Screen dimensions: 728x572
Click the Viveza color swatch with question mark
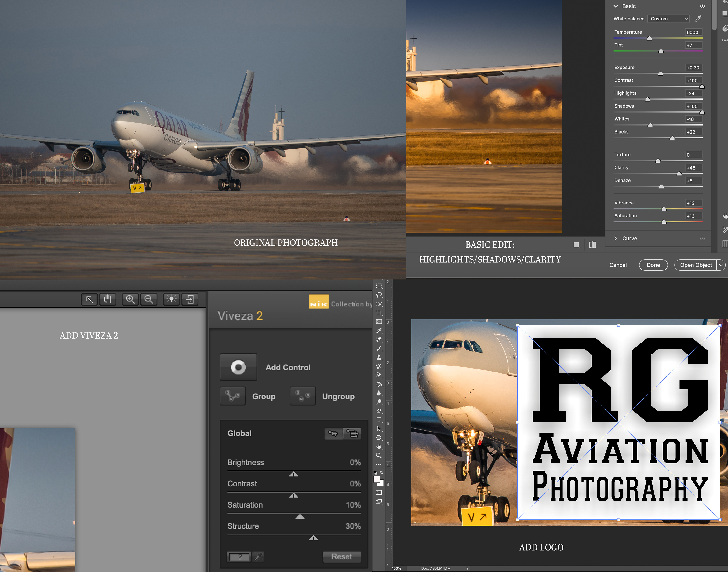coord(239,557)
